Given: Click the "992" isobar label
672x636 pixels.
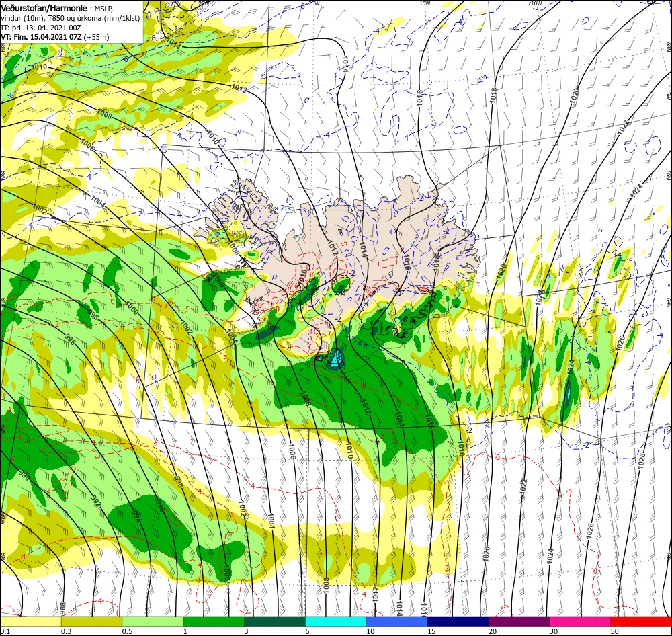Looking at the screenshot, I should (x=95, y=502).
